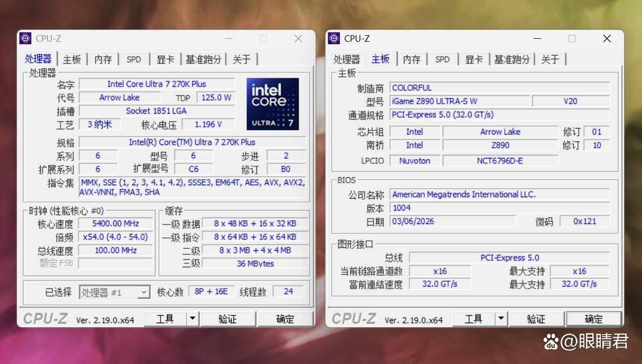Screen dimensions: 642x364
Task: Open 关于 tab in left CPU-Z window
Action: click(241, 59)
